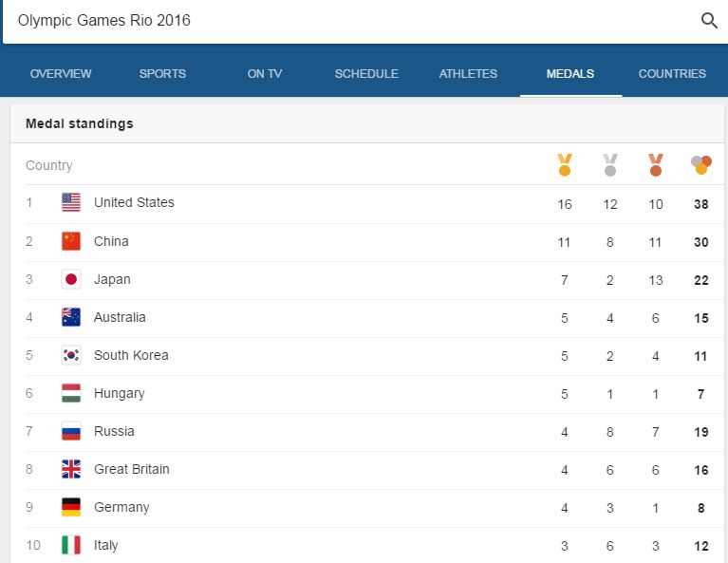This screenshot has width=728, height=563.
Task: Click the search magnifier icon
Action: click(709, 21)
